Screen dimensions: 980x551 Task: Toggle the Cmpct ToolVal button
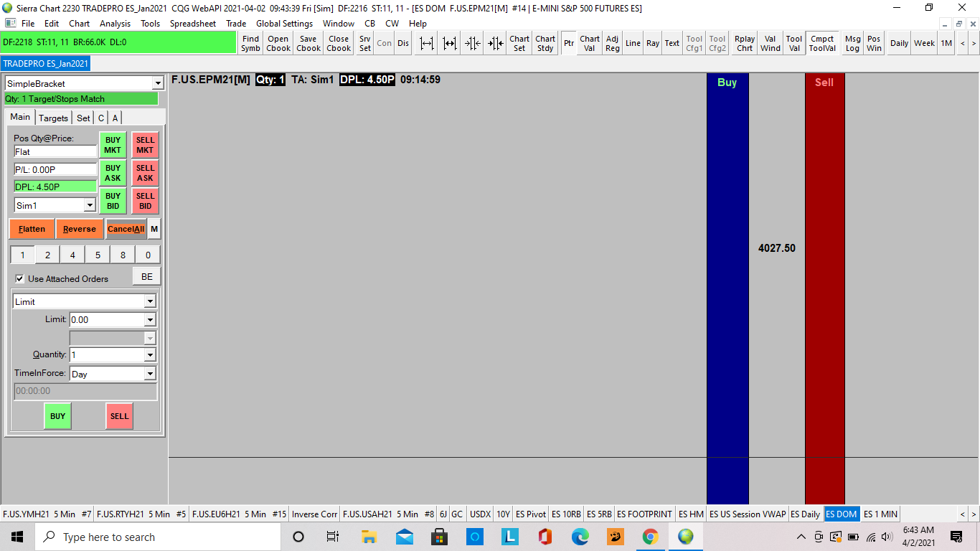pos(822,43)
